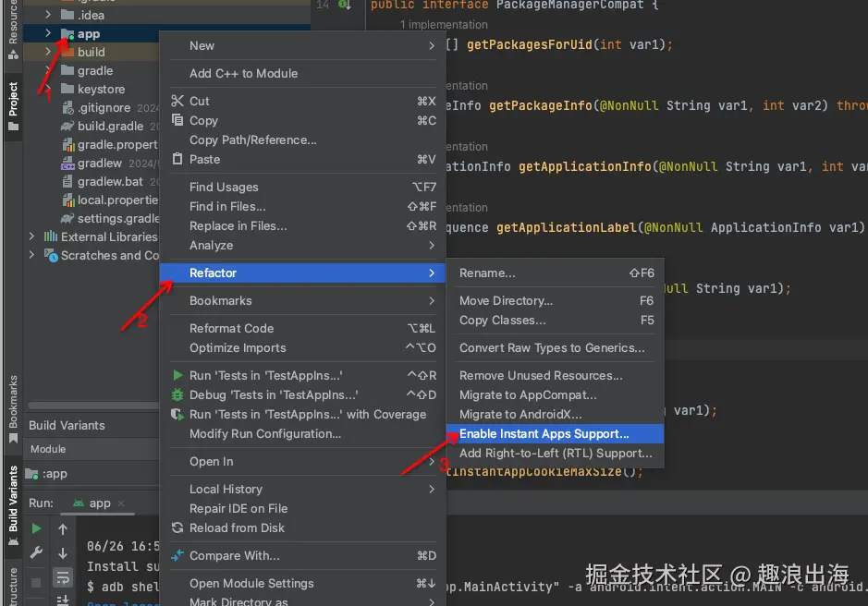Expand the .idea folder chevron
This screenshot has width=868, height=606.
pyautogui.click(x=48, y=15)
